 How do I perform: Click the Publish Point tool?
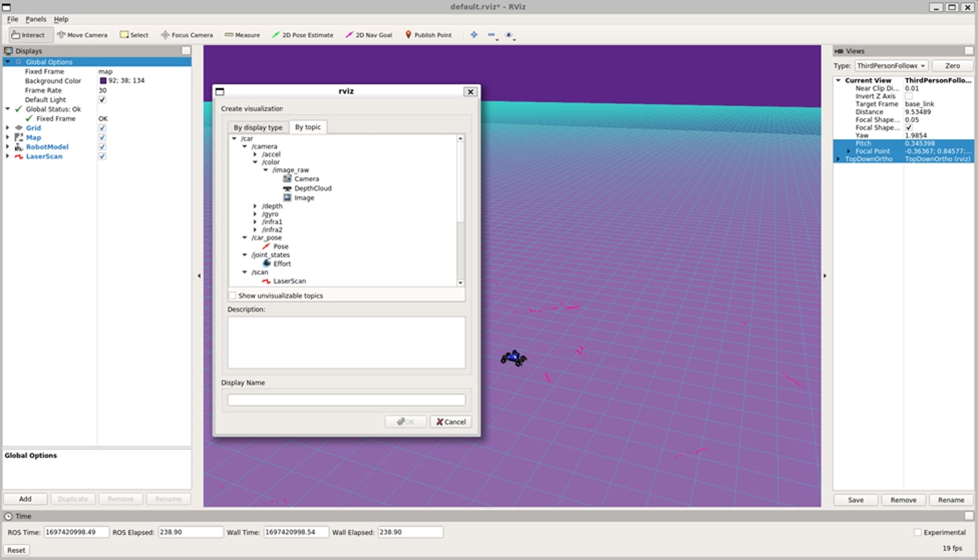pos(428,35)
